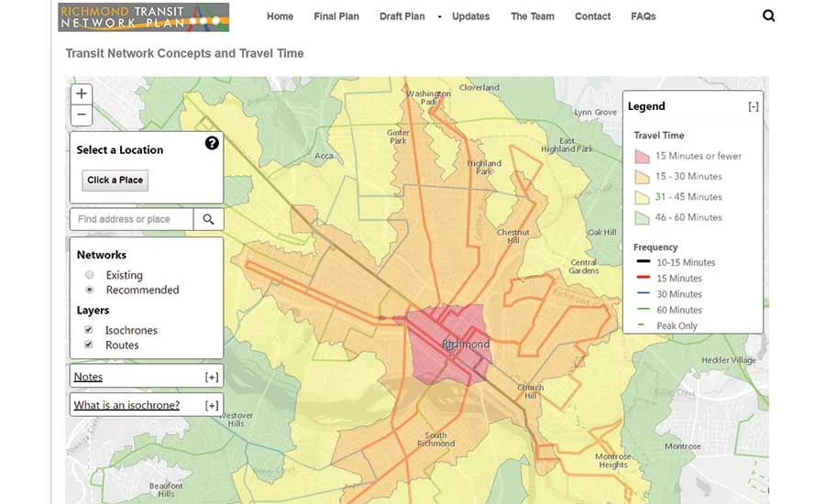This screenshot has height=504, width=825.
Task: Select the Existing network radio button
Action: click(90, 275)
